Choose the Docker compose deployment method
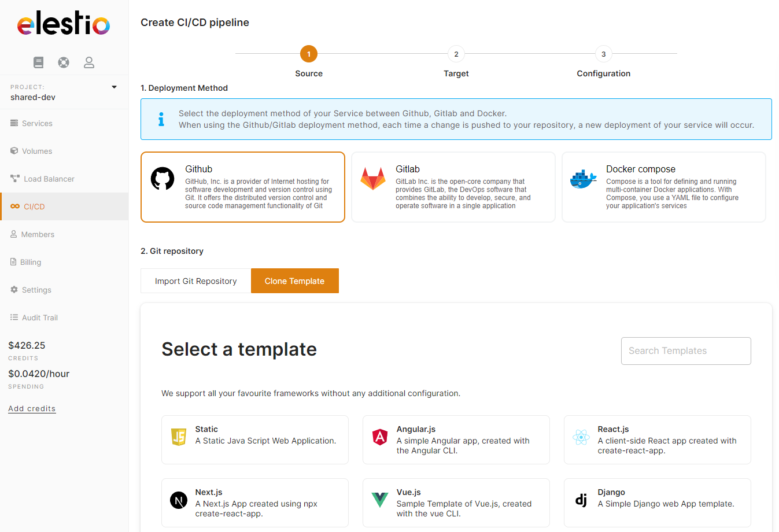The image size is (779, 532). tap(663, 187)
